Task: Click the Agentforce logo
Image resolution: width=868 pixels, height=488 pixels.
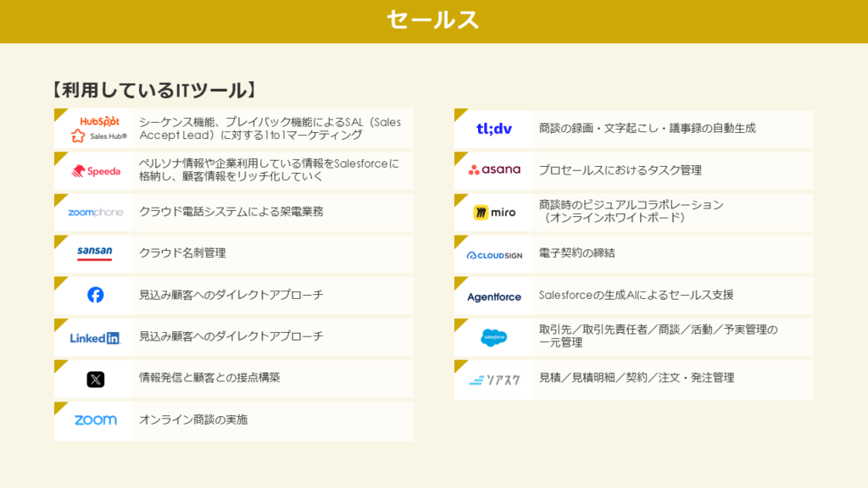Action: point(494,297)
